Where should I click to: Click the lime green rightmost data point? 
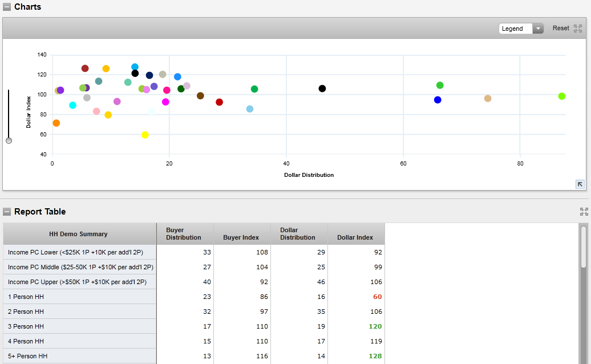(x=562, y=96)
